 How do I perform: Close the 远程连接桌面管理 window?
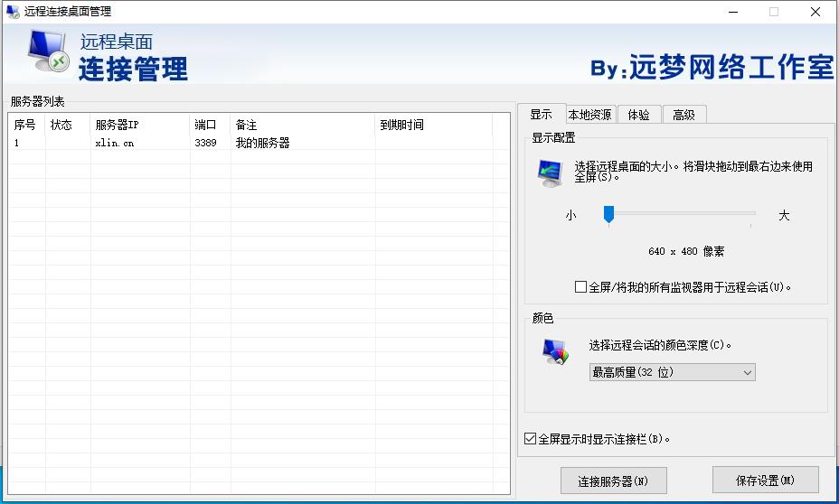[x=815, y=12]
